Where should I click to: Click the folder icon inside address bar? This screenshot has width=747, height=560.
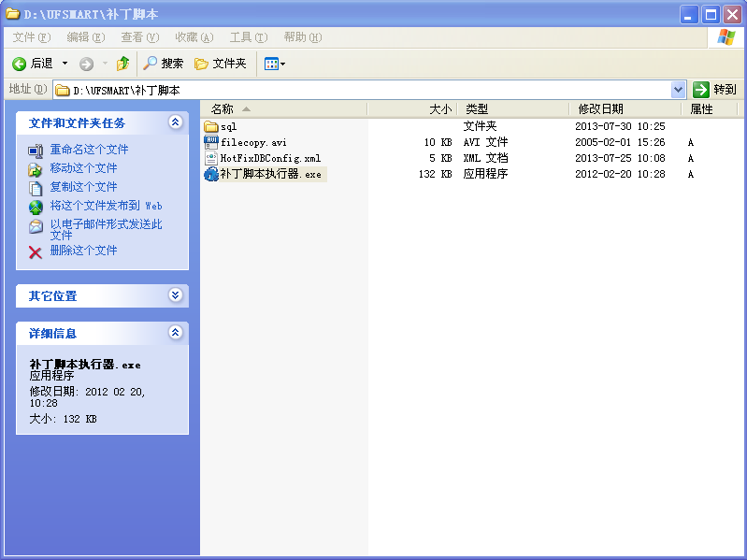[x=63, y=90]
